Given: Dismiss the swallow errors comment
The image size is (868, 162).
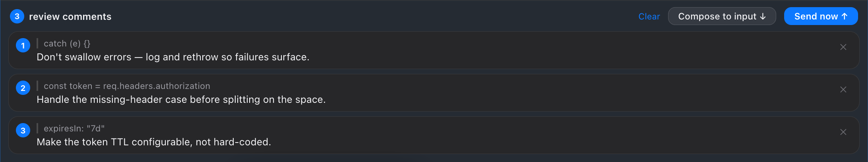Looking at the screenshot, I should 843,47.
